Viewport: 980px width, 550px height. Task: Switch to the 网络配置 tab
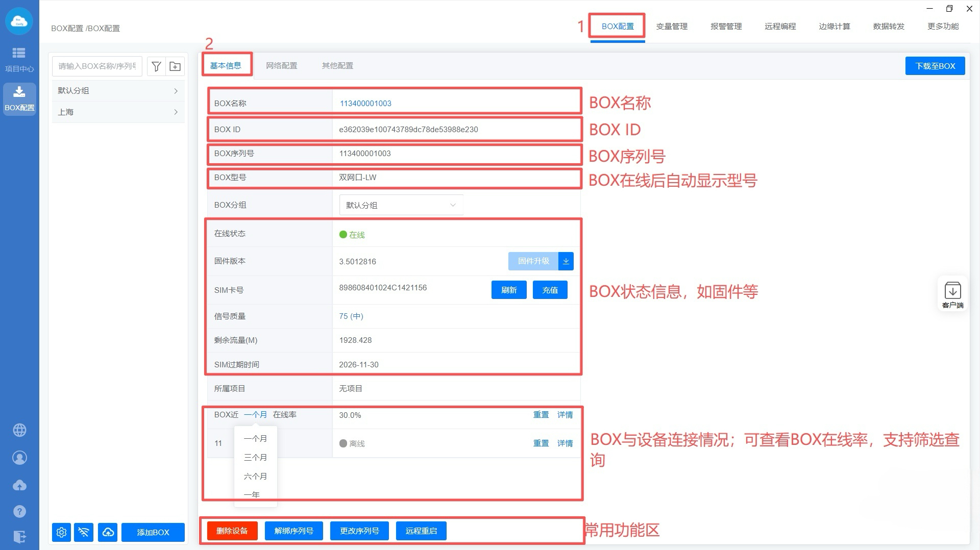coord(281,66)
